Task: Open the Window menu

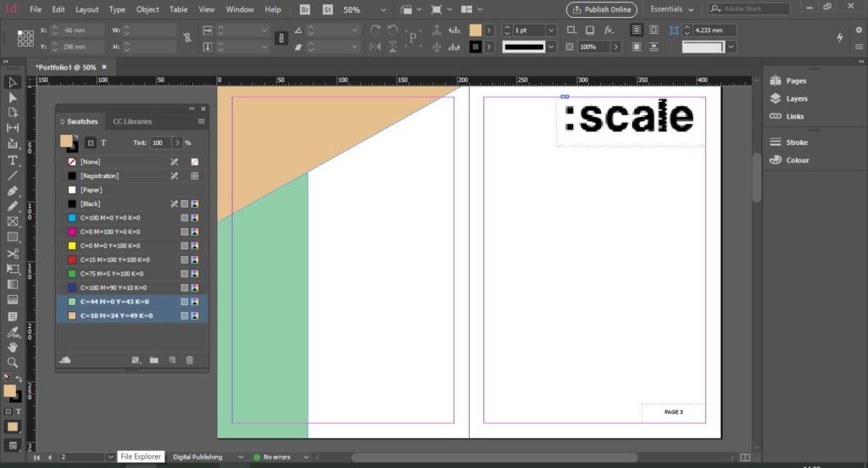Action: pos(240,9)
